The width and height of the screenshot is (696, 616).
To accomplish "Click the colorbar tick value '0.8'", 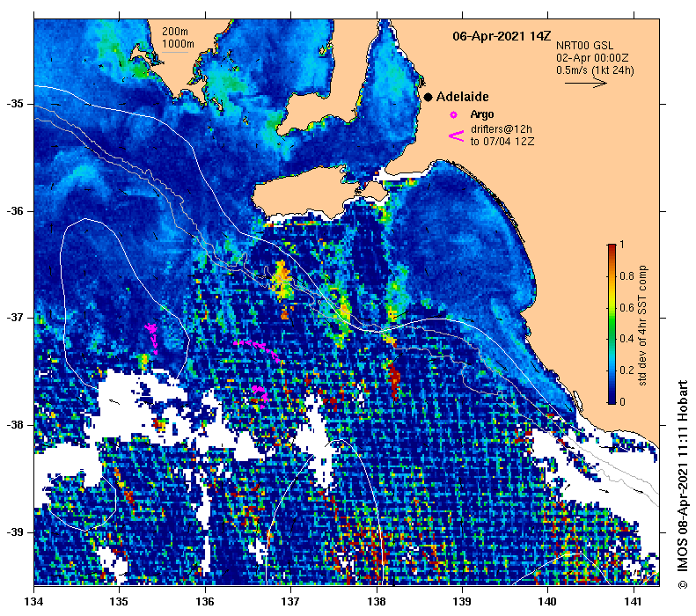I will click(626, 276).
